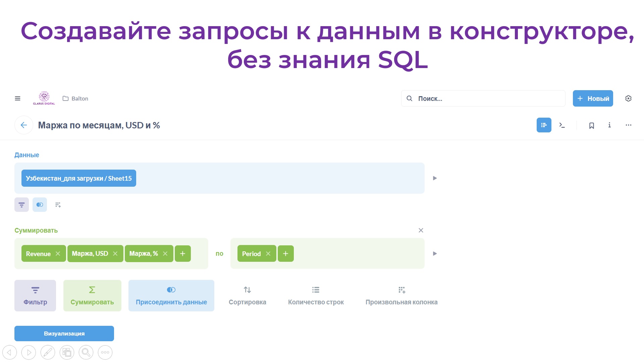The height and width of the screenshot is (362, 644).
Task: Click the magnifier icon in search box
Action: [x=409, y=99]
